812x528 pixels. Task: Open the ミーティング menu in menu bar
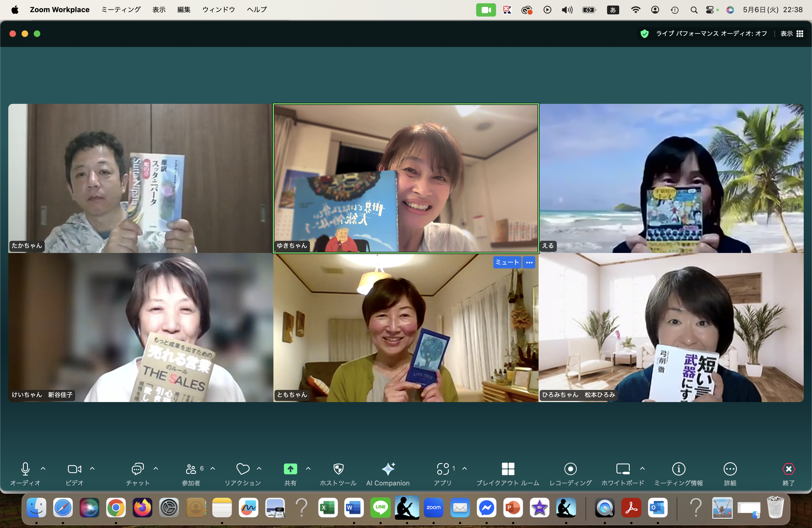click(x=121, y=10)
